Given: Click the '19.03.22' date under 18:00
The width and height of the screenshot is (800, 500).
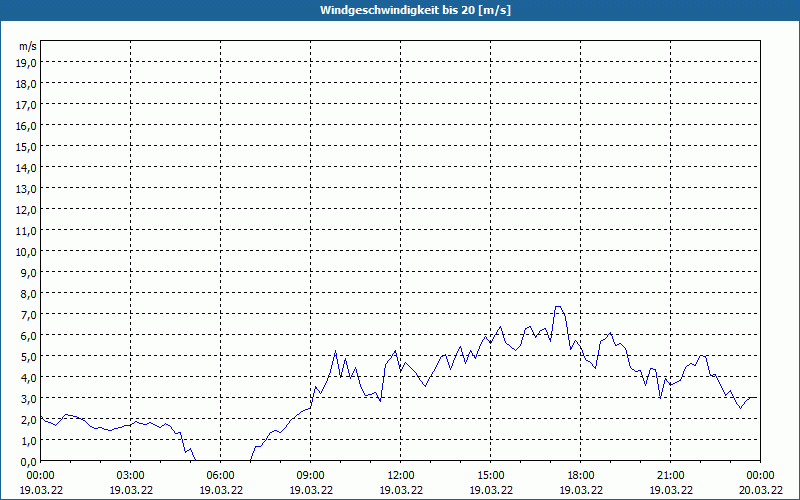Looking at the screenshot, I should coord(581,490).
